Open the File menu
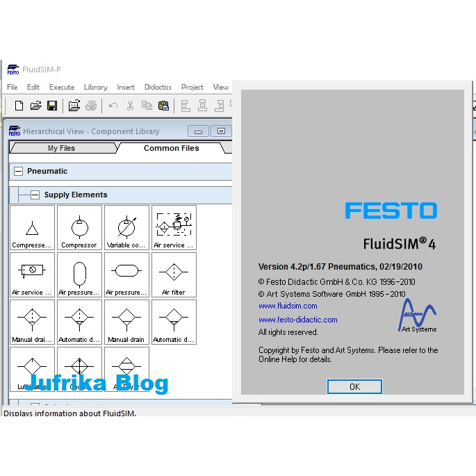Image resolution: width=476 pixels, height=476 pixels. [x=12, y=87]
